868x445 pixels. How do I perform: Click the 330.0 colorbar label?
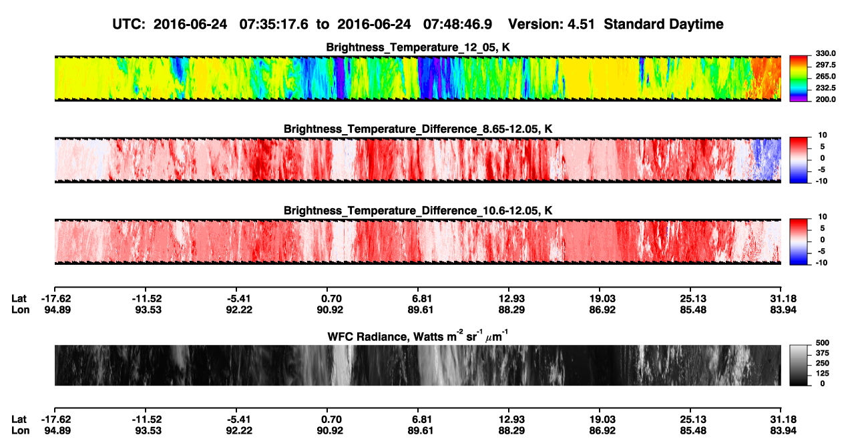click(825, 53)
